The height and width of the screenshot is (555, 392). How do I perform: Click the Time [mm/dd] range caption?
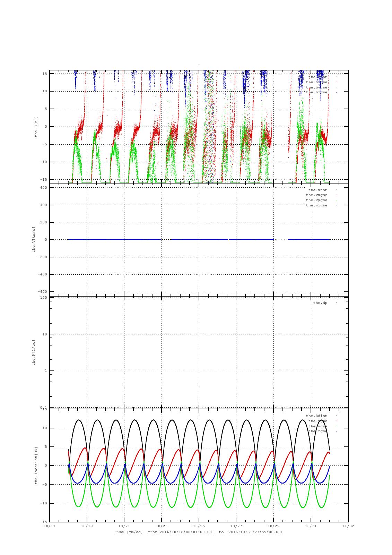coord(199,532)
